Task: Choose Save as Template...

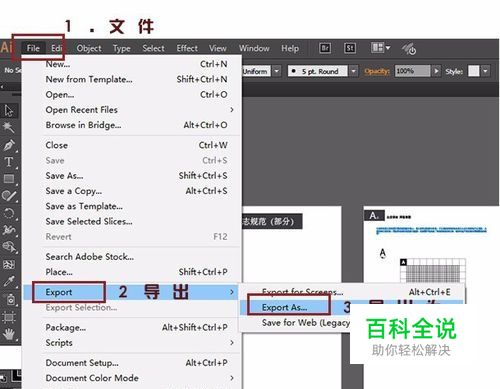Action: click(x=132, y=206)
